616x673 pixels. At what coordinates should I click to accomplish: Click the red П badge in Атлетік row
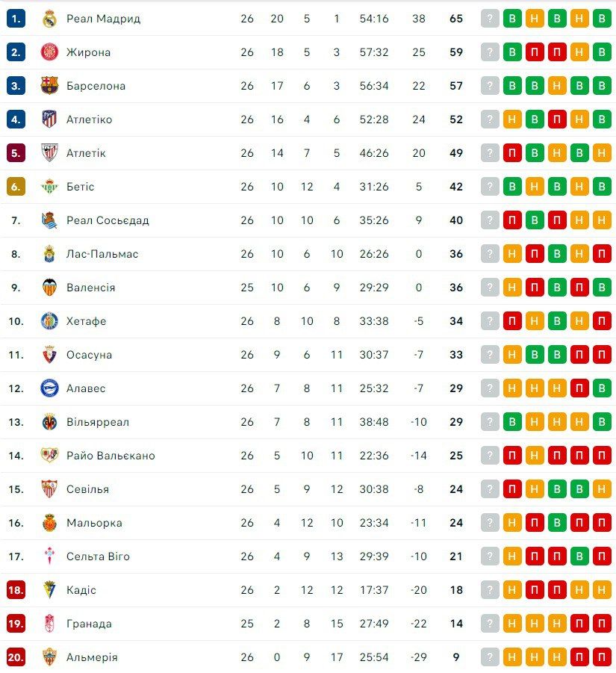512,153
